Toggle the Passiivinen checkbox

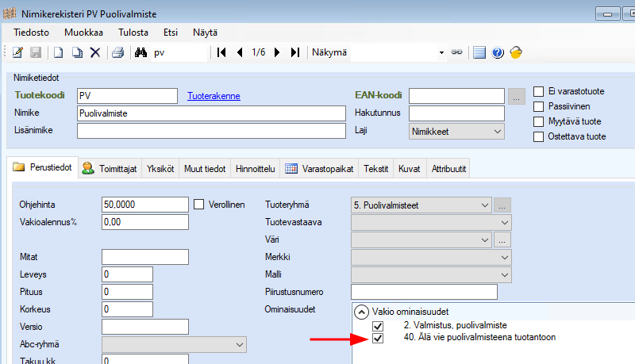coord(539,106)
